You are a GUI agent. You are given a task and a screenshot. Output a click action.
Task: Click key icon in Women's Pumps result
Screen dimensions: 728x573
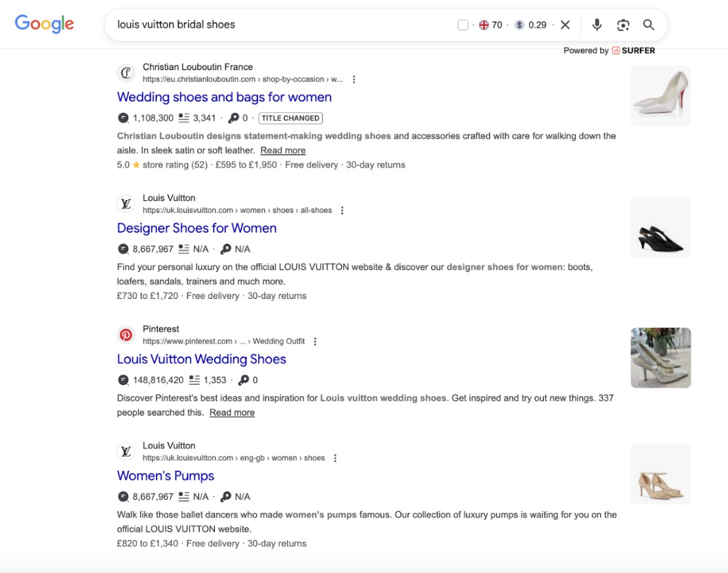[x=226, y=497]
